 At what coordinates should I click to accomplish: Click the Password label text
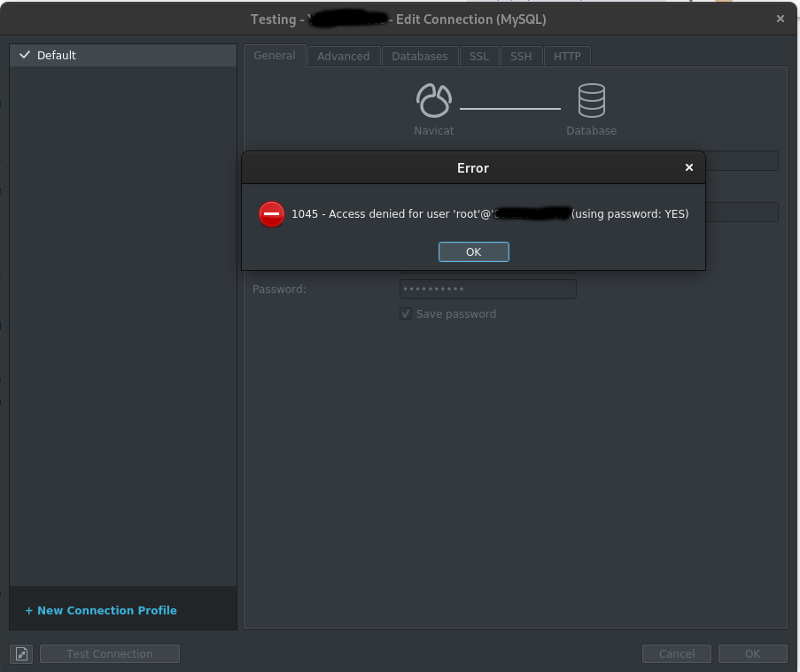tap(279, 290)
